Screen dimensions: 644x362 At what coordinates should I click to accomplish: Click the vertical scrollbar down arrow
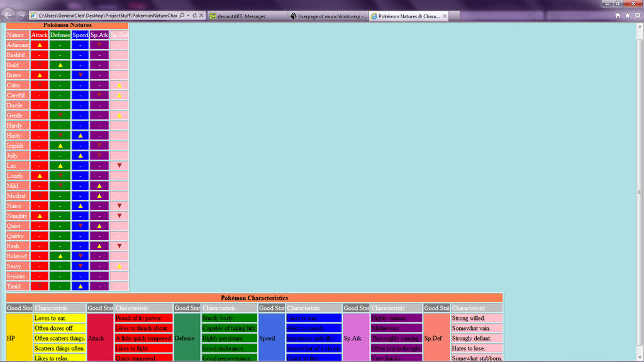pos(640,358)
